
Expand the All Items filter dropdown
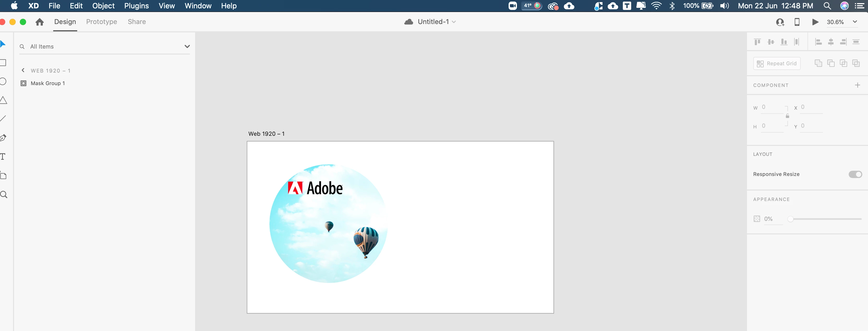[x=187, y=46]
